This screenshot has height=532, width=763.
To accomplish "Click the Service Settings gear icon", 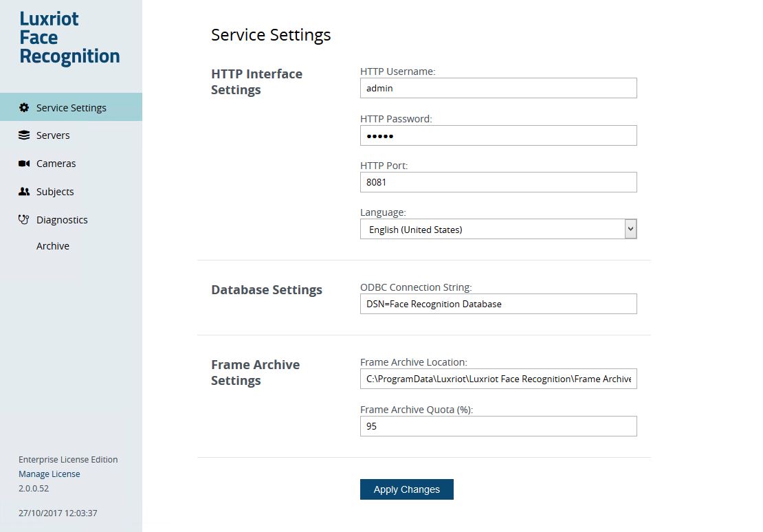I will click(24, 107).
